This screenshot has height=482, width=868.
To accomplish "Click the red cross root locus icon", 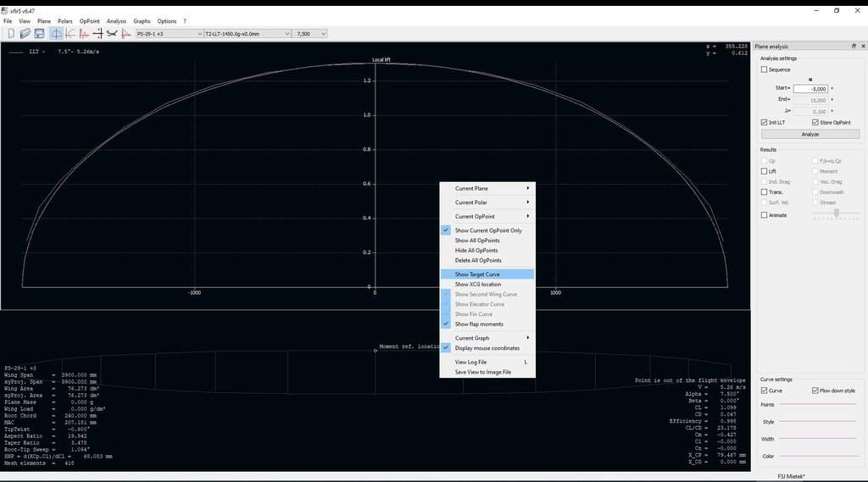I will (x=98, y=33).
